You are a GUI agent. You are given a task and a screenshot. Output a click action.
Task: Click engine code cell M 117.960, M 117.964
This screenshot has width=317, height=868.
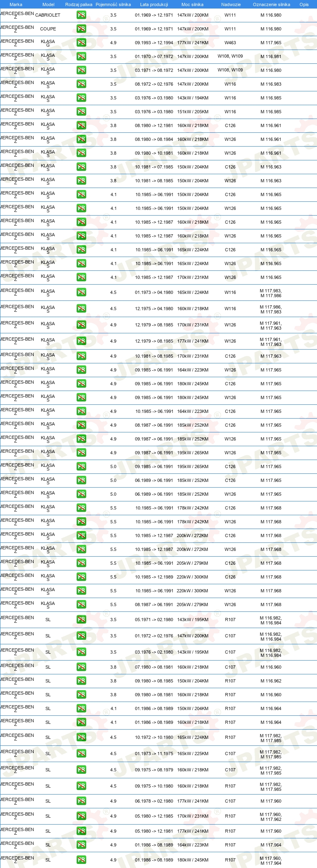tap(271, 861)
